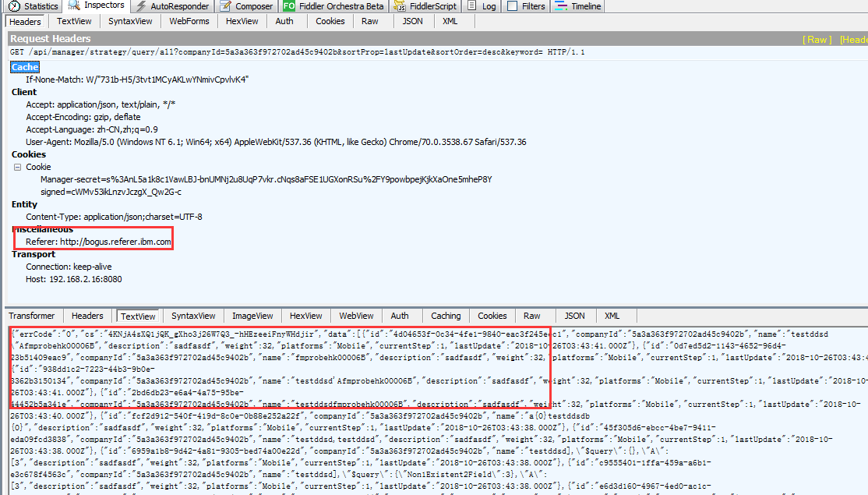Click the GET request line

(298, 52)
